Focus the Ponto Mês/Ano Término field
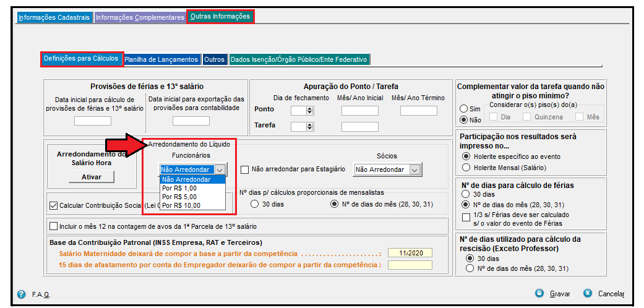 coord(419,111)
